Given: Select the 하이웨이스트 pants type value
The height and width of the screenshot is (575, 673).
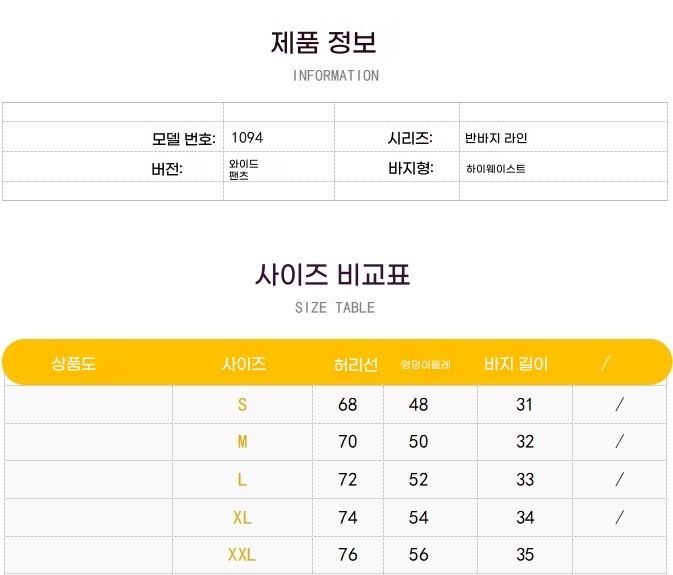Looking at the screenshot, I should coord(495,169).
